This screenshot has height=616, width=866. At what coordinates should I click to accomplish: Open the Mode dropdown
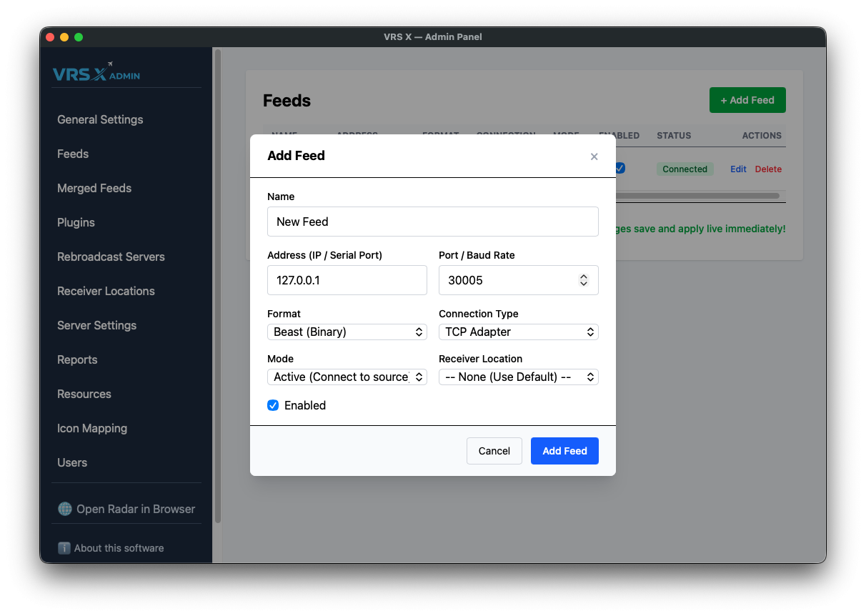(x=347, y=377)
